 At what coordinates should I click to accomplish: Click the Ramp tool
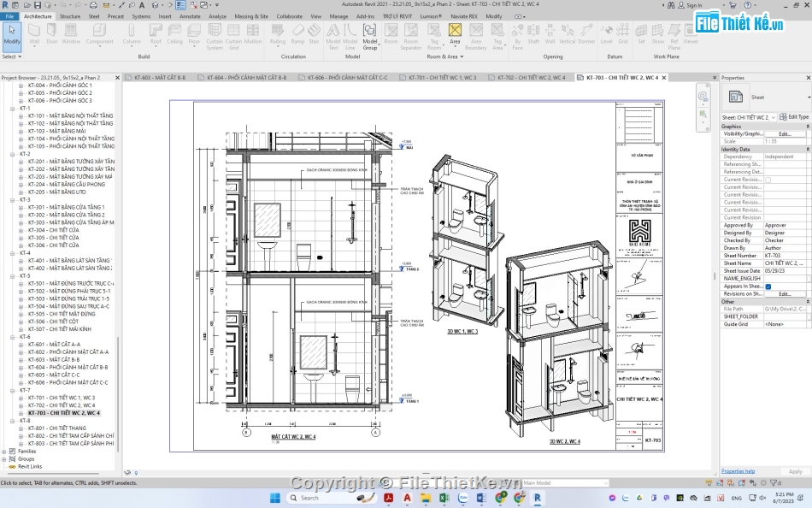point(297,35)
